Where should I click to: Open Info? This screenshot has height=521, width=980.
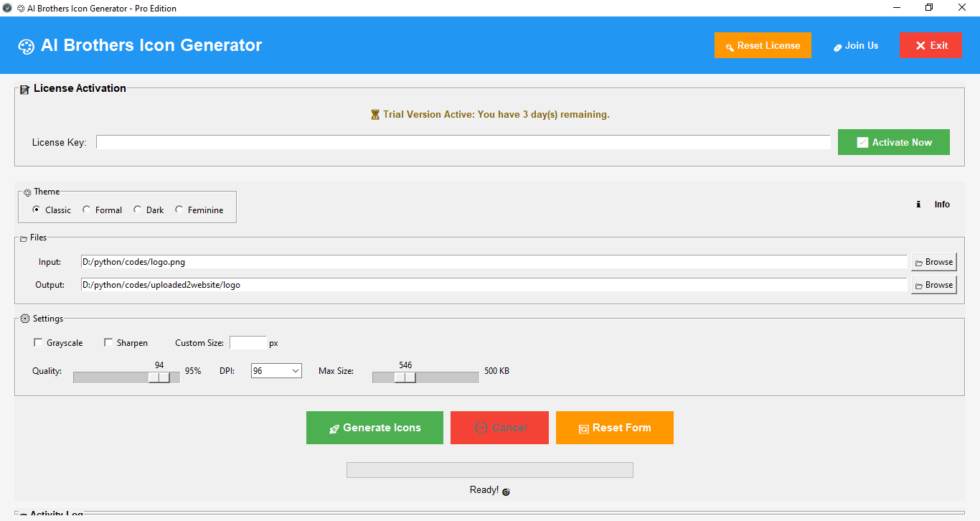click(933, 205)
